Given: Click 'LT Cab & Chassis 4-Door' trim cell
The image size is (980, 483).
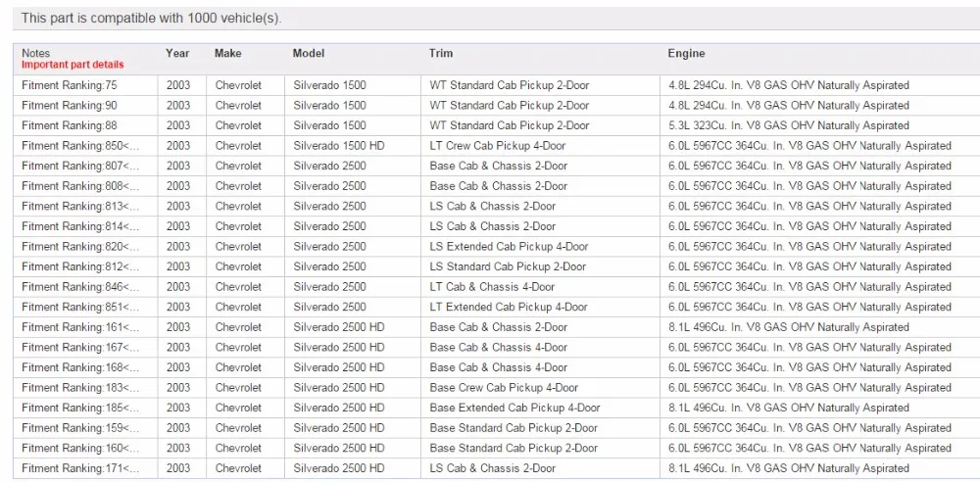Looking at the screenshot, I should click(x=540, y=287).
